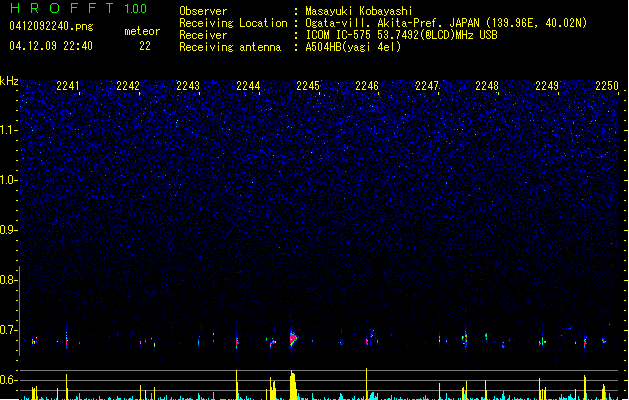Click the 0.9 kHz axis label
This screenshot has height=400, width=629.
tap(8, 230)
